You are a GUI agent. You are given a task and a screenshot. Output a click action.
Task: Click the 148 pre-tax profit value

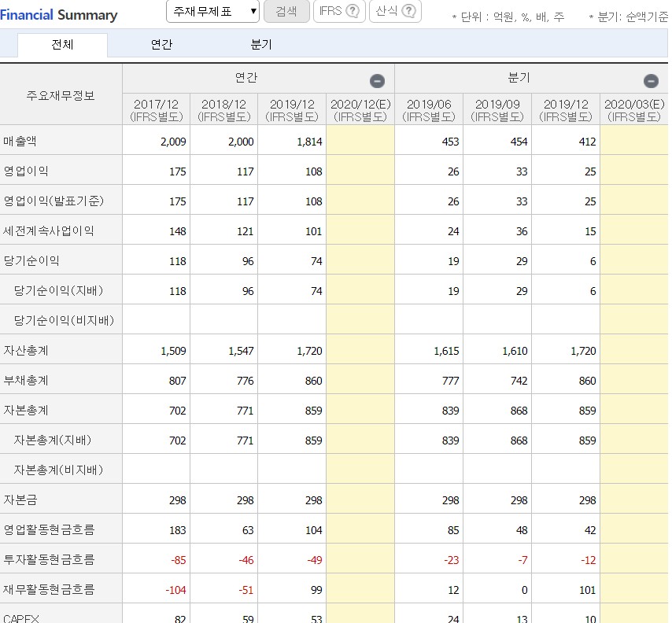pyautogui.click(x=177, y=231)
